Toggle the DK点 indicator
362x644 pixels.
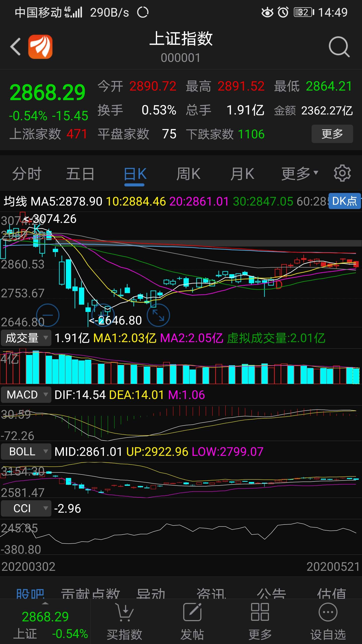[345, 201]
